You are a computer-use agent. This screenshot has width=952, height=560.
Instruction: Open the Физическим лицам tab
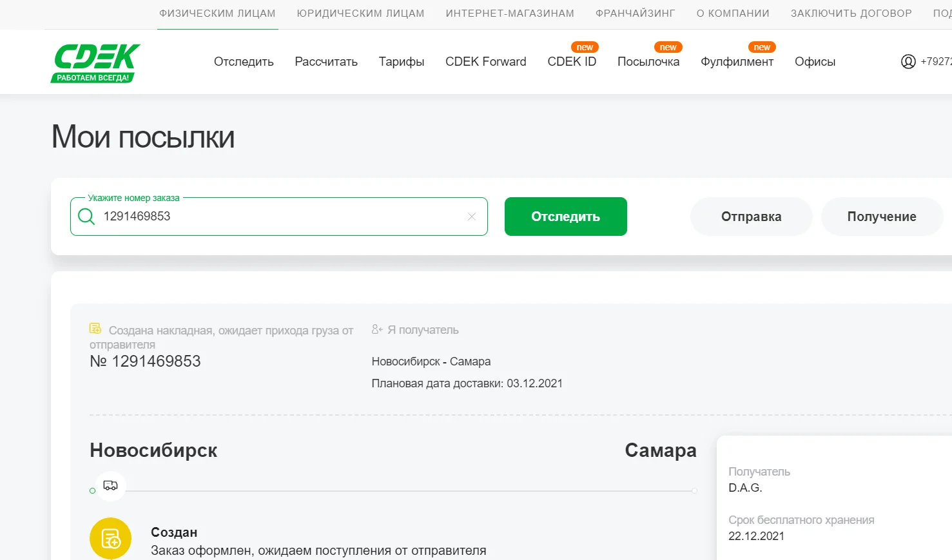(x=217, y=13)
